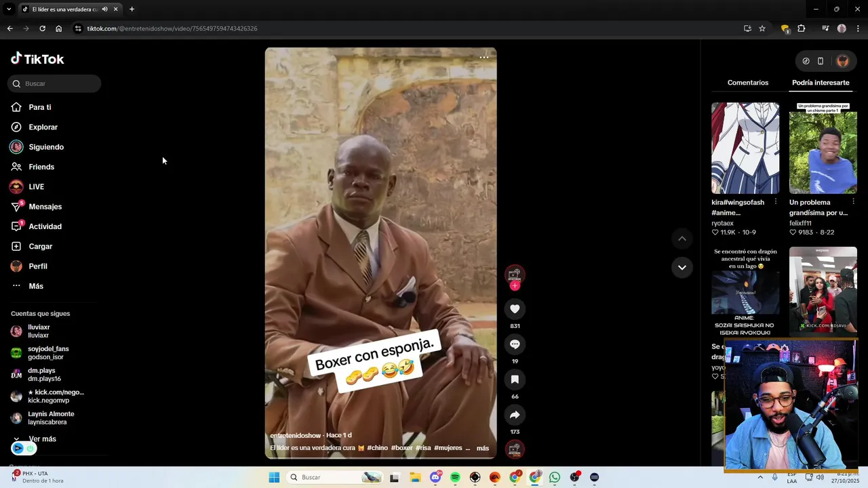Viewport: 868px width, 488px height.
Task: Open Chrome media control icon
Action: (x=825, y=28)
